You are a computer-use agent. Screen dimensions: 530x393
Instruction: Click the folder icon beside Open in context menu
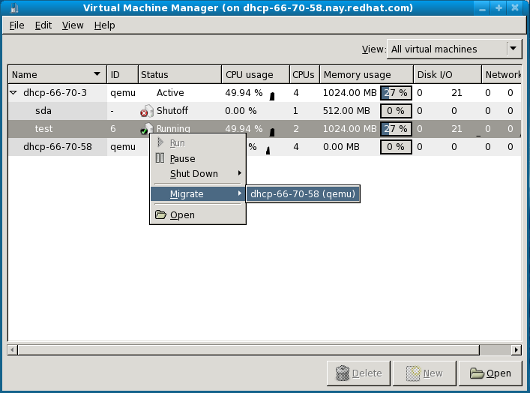161,215
